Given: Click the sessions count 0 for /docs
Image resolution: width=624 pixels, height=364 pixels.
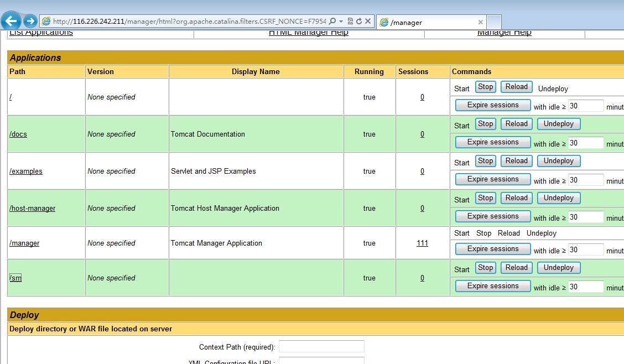Looking at the screenshot, I should tap(422, 134).
